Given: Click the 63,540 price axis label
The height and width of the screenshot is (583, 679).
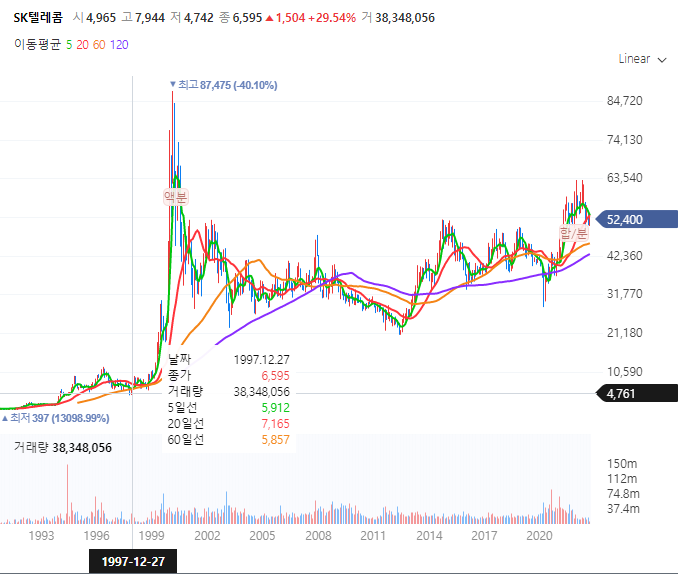Looking at the screenshot, I should pos(624,178).
